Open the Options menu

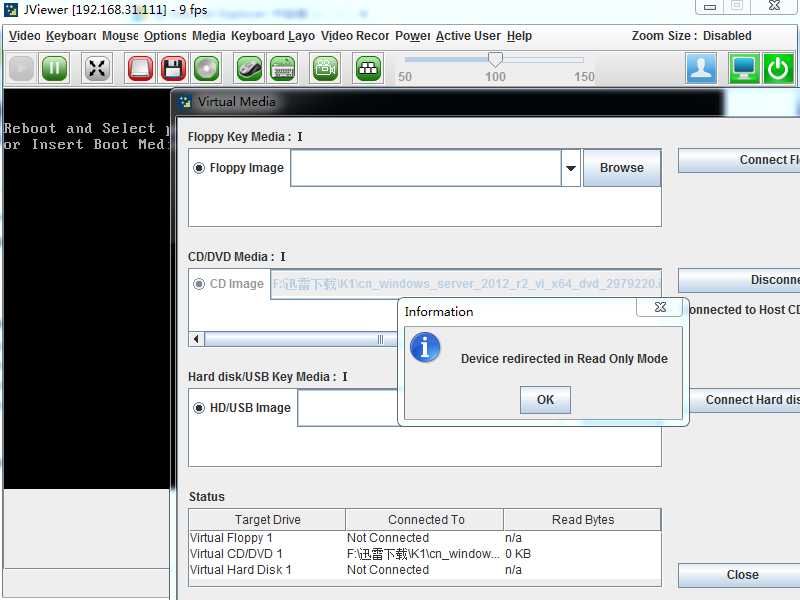(164, 36)
